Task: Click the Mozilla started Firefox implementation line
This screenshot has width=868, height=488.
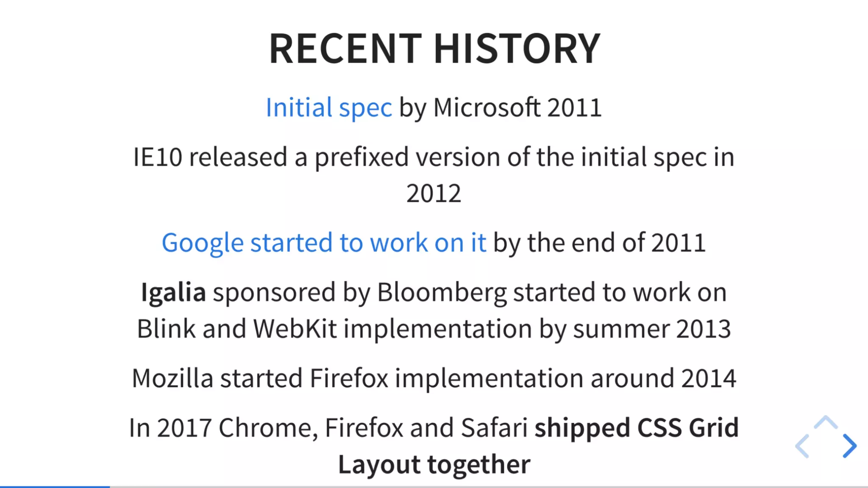Action: [434, 378]
